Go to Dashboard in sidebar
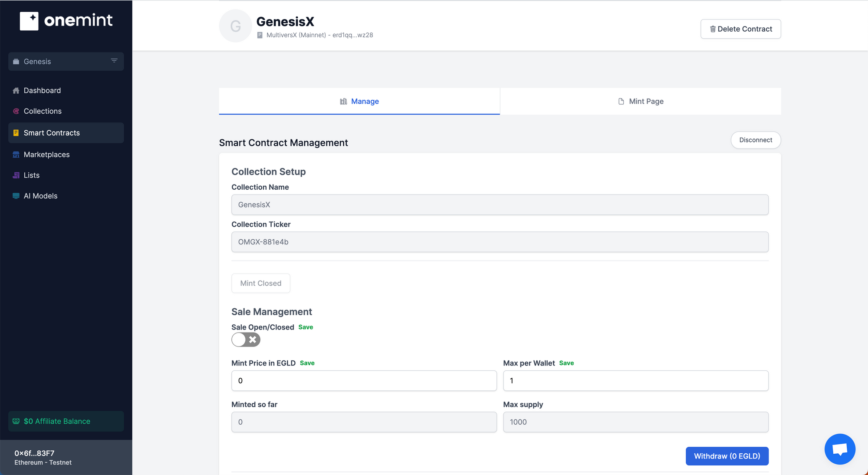This screenshot has height=475, width=868. pyautogui.click(x=66, y=90)
